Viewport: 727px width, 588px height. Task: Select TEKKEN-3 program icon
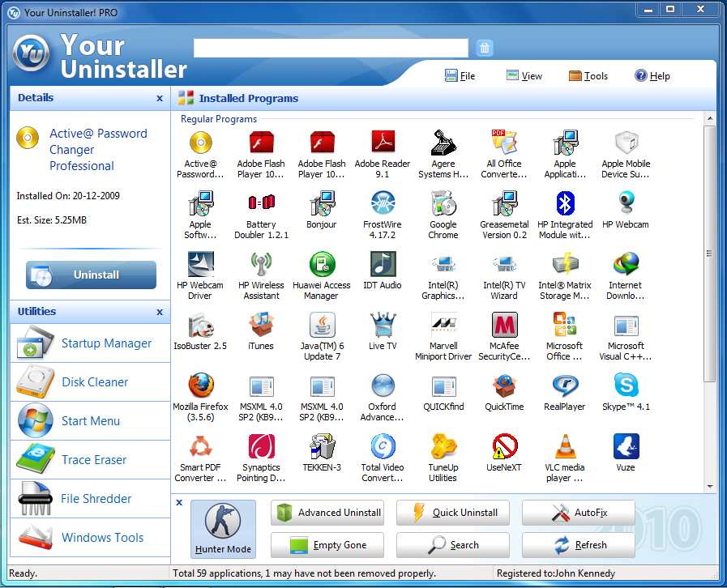click(x=323, y=446)
